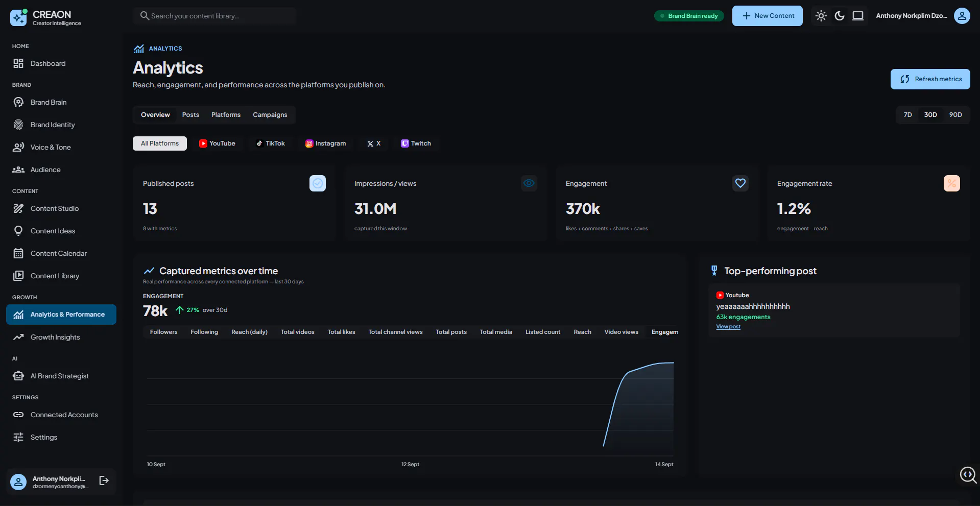Open Brand Brain page
Viewport: 980px width, 506px height.
tap(61, 102)
